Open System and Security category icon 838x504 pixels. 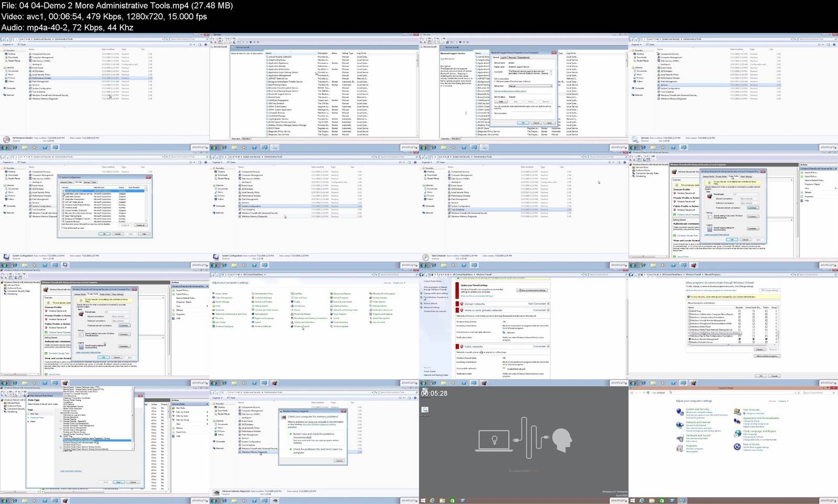tap(680, 412)
